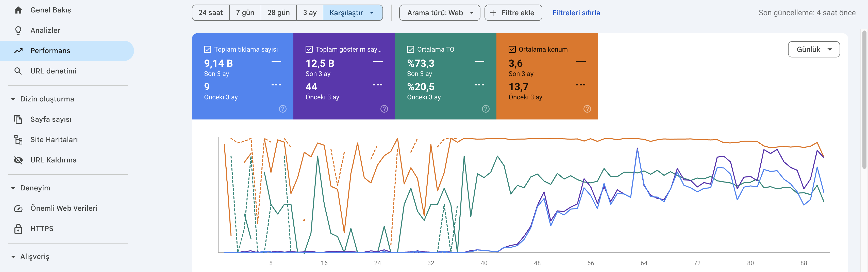Collapse the Dizin oluşturma section
The image size is (868, 272).
click(x=13, y=99)
